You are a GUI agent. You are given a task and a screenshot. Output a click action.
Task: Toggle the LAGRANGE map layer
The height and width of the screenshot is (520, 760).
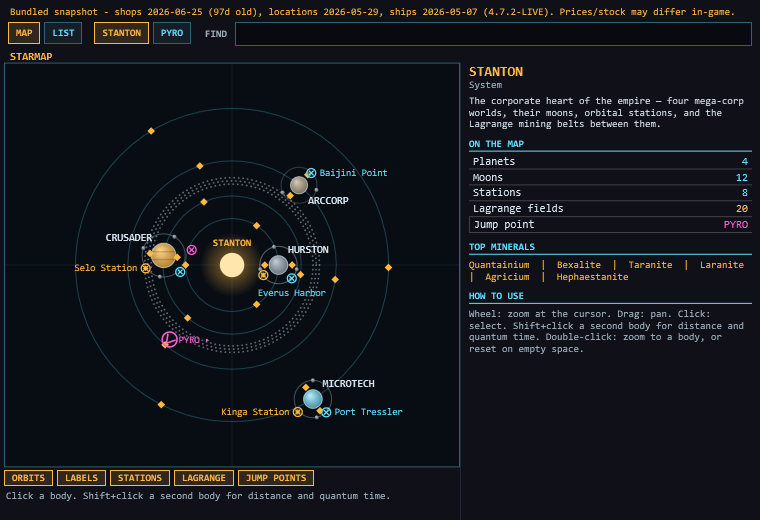pos(204,478)
